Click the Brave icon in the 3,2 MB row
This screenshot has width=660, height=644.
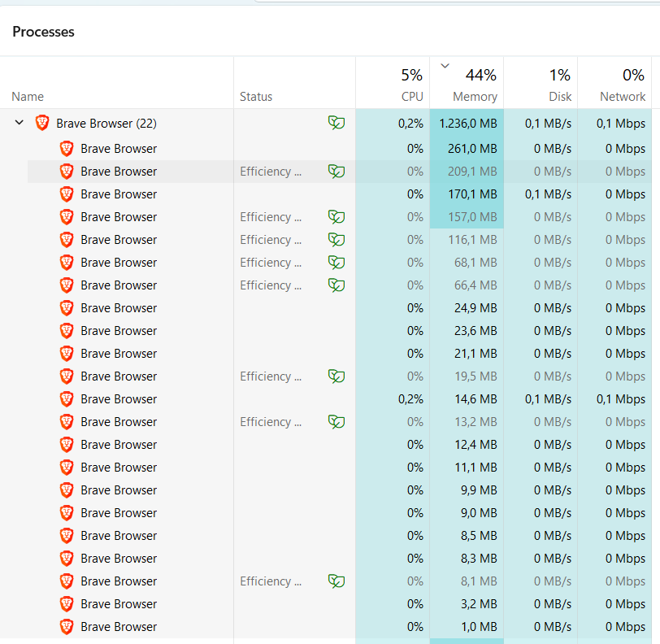pos(67,604)
